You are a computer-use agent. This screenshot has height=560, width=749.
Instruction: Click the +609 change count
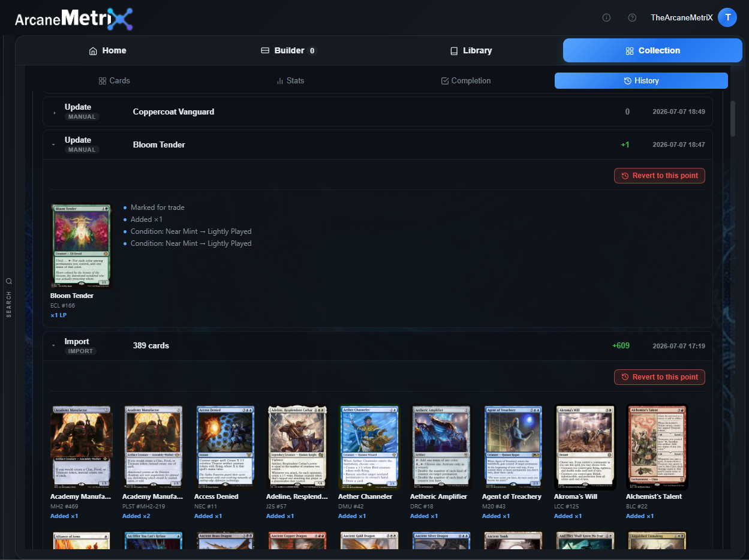(621, 345)
